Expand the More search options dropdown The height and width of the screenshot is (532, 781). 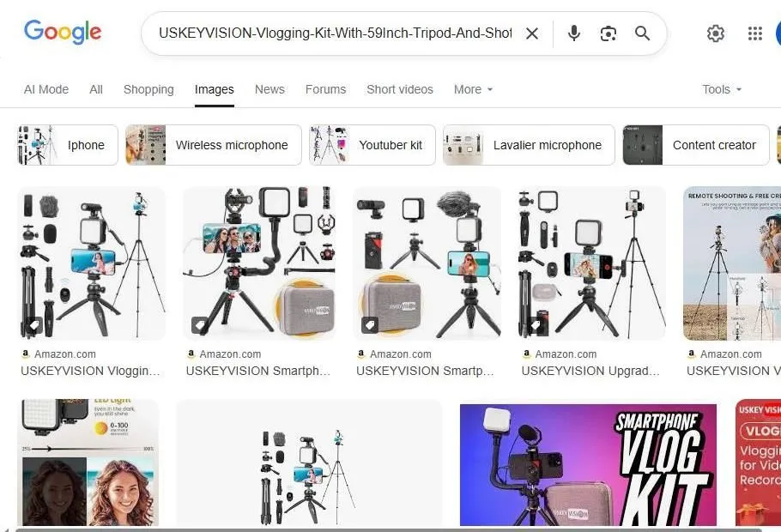pos(473,89)
